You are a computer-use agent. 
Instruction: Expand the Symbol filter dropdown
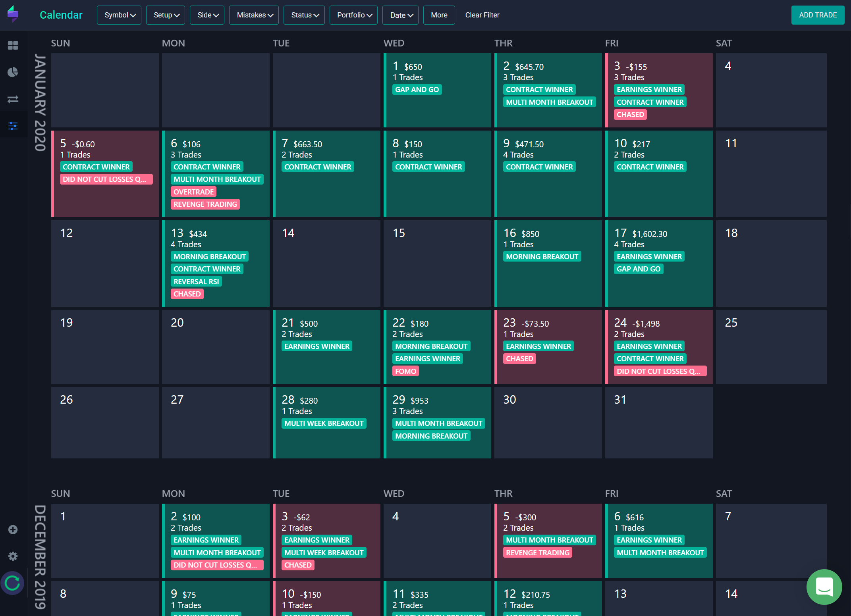pyautogui.click(x=119, y=15)
